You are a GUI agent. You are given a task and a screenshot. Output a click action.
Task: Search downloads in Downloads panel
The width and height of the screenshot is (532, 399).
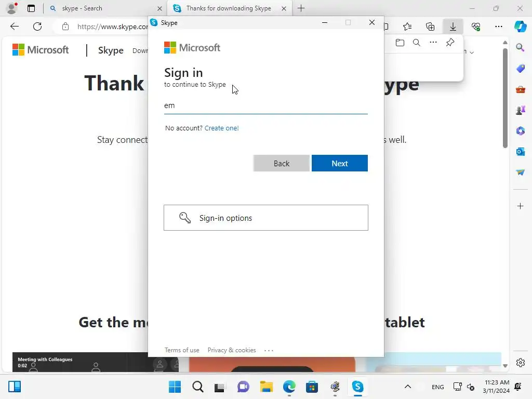pyautogui.click(x=417, y=43)
